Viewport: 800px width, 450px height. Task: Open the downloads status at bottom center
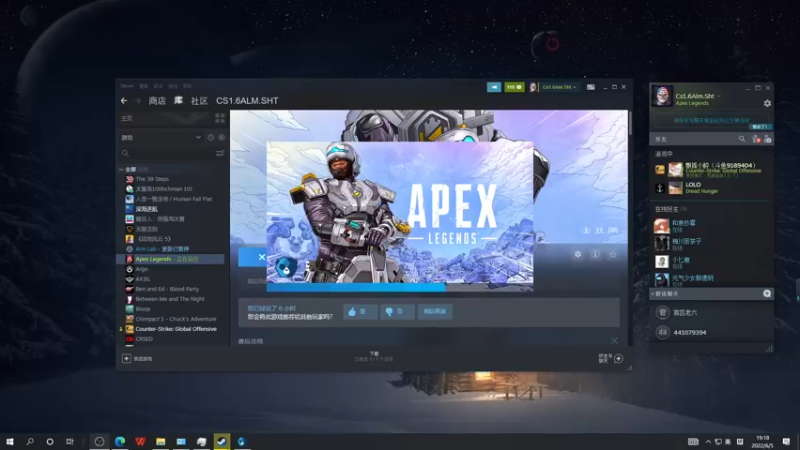click(x=374, y=356)
